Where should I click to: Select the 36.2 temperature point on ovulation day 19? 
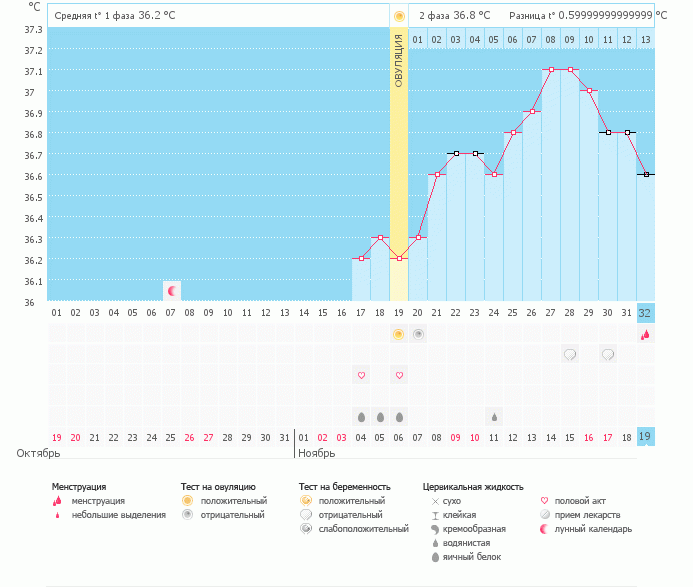pos(399,259)
